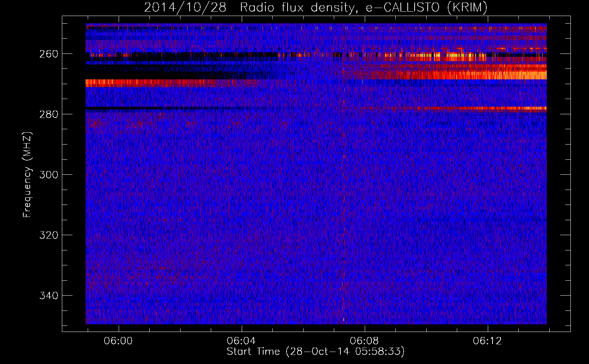Click the 06:04 time tick label
The image size is (589, 364).
[241, 341]
